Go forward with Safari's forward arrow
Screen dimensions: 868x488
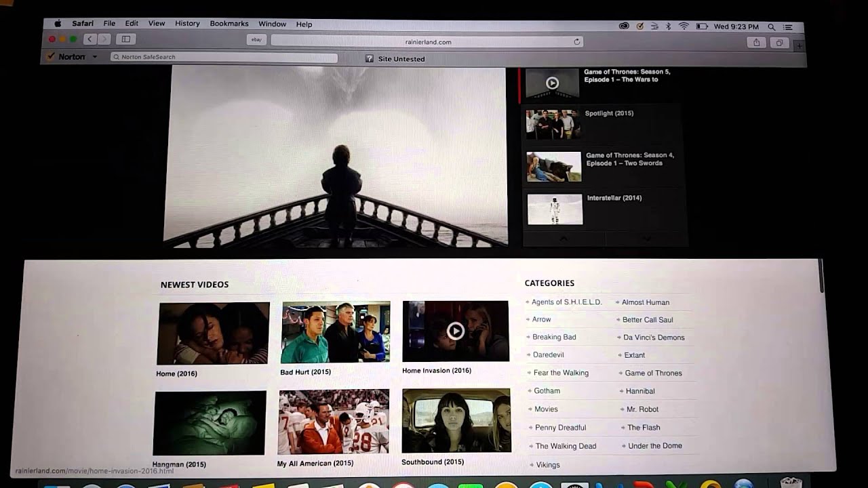103,39
